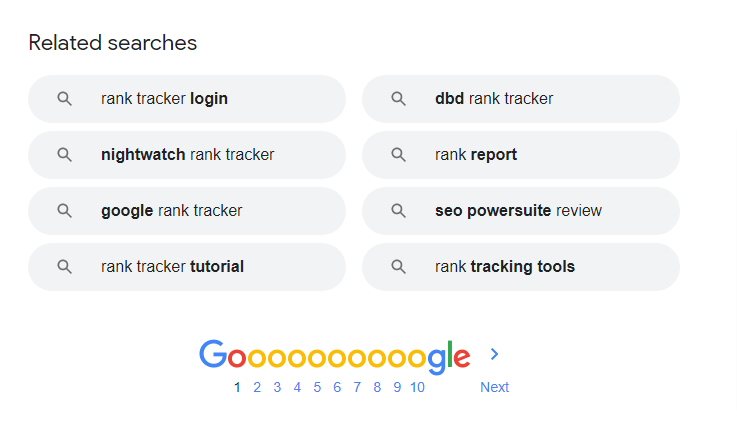The width and height of the screenshot is (737, 428).
Task: Click the magnifier icon next to "nightwatch rank tracker"
Action: pyautogui.click(x=65, y=155)
